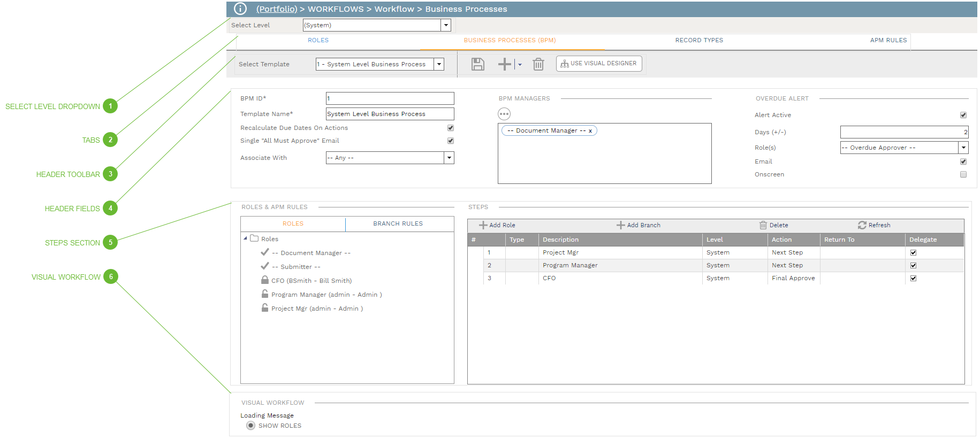Click into the Days (+/-) field

click(x=904, y=132)
